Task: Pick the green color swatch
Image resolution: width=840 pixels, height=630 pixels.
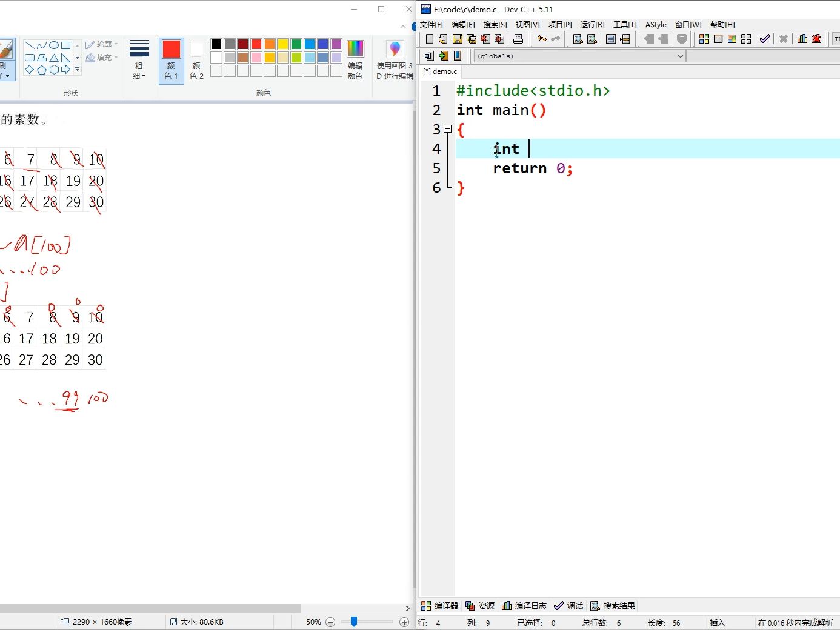Action: [296, 44]
